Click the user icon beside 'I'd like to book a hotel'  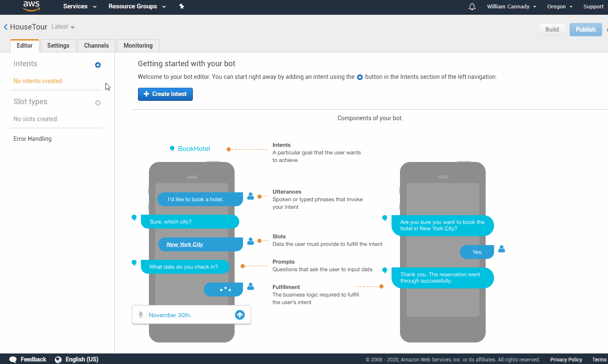(x=251, y=196)
